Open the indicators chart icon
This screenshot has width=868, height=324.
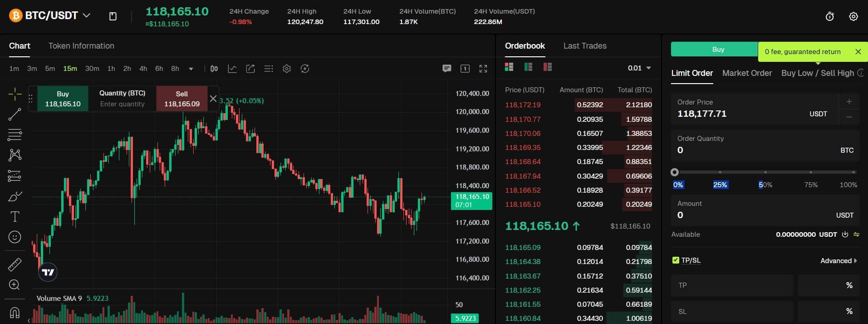click(232, 69)
